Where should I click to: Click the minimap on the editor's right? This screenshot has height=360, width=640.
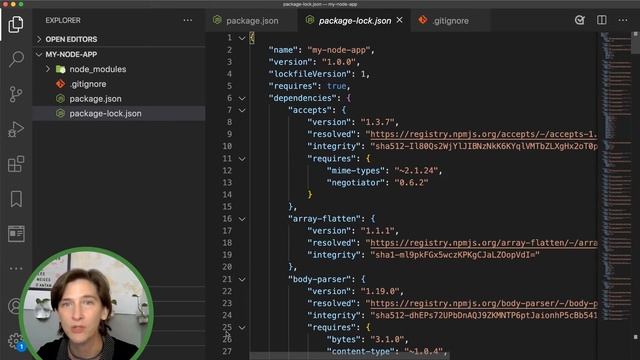[x=615, y=176]
